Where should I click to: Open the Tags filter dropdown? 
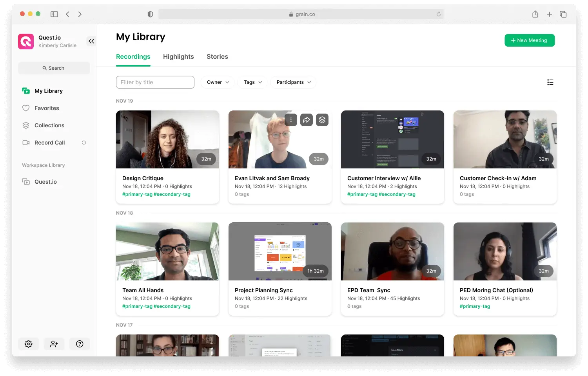(253, 82)
